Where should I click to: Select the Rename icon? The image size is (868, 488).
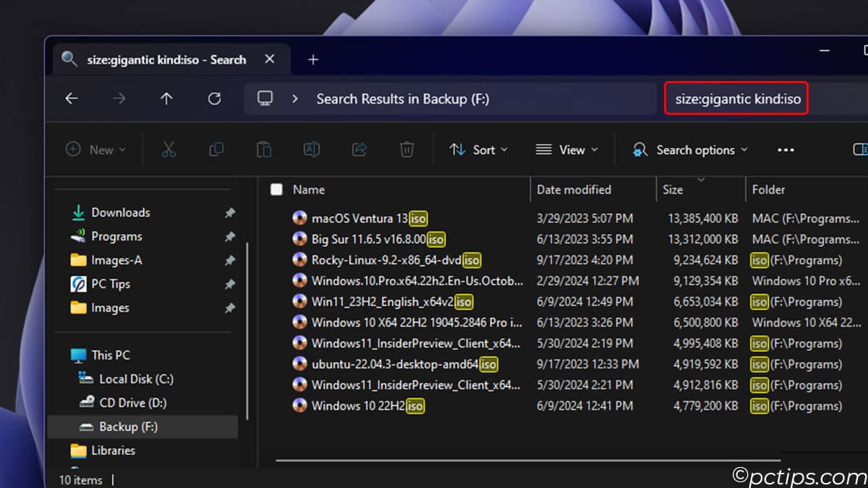[x=311, y=150]
